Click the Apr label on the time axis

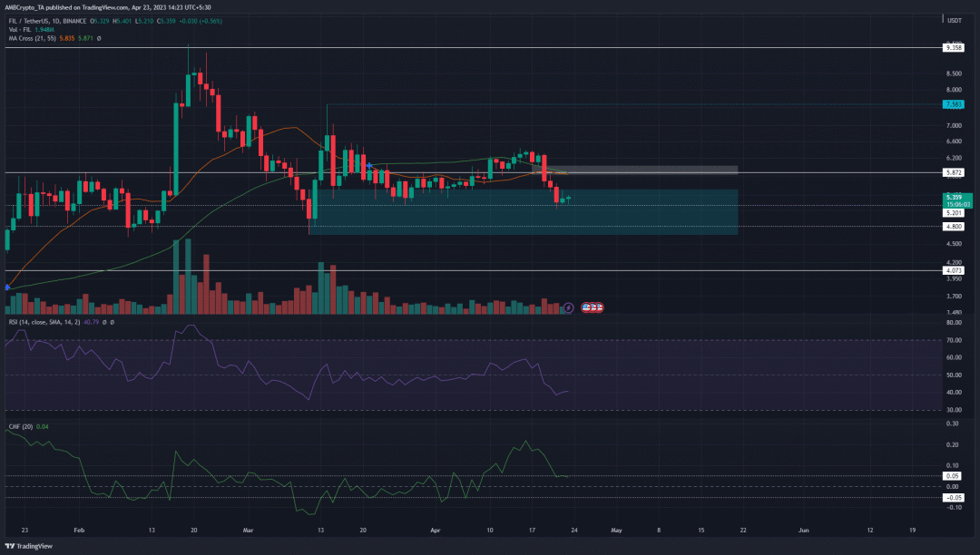(435, 531)
